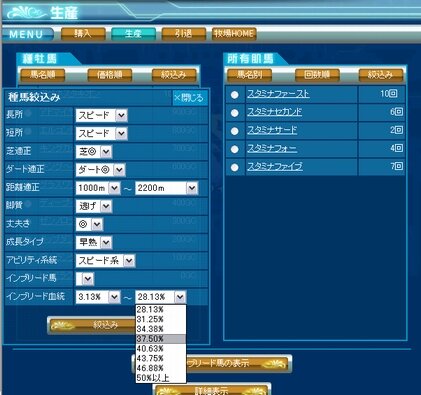The width and height of the screenshot is (421, 395).
Task: Open the スタミナファイブ mare link
Action: pos(275,166)
